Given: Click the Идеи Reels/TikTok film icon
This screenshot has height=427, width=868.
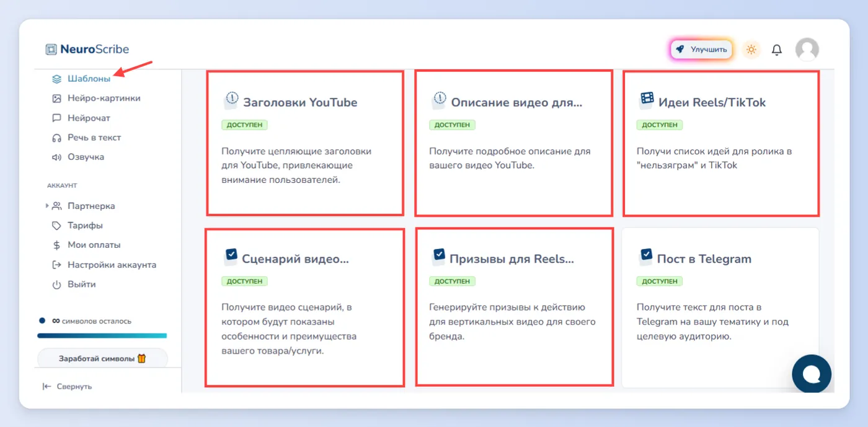Looking at the screenshot, I should pyautogui.click(x=647, y=100).
